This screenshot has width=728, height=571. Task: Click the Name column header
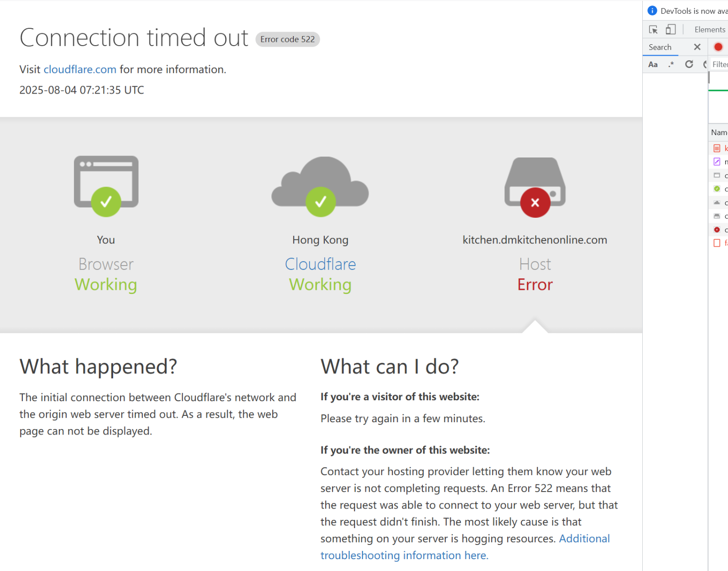click(x=719, y=132)
